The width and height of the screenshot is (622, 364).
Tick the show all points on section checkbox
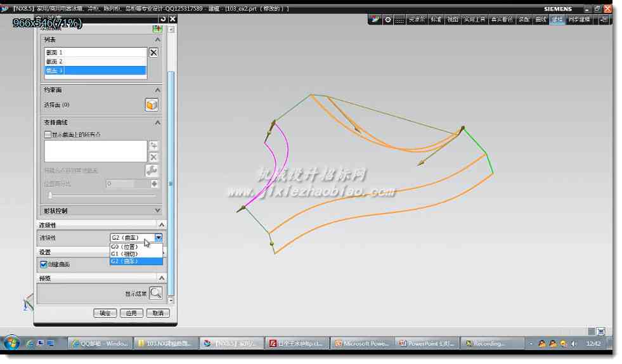(x=48, y=134)
